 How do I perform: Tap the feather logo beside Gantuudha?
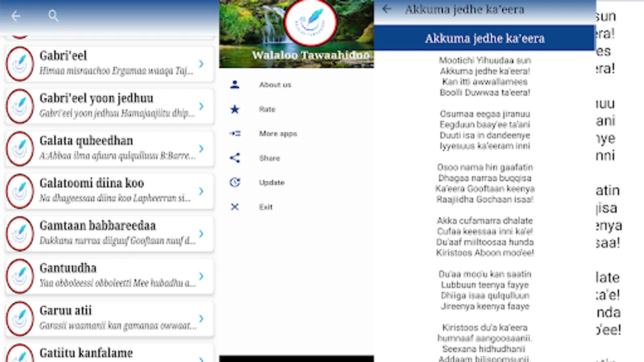[x=20, y=276]
